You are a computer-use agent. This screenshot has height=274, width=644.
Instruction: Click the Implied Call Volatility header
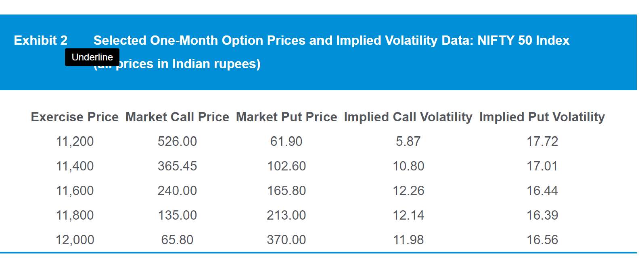[408, 117]
